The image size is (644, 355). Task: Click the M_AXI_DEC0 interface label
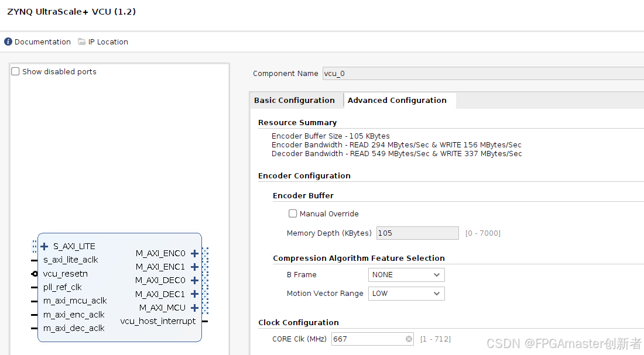[x=160, y=280]
